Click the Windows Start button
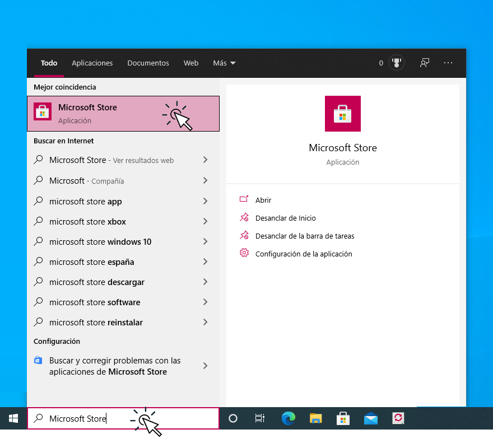 13,418
